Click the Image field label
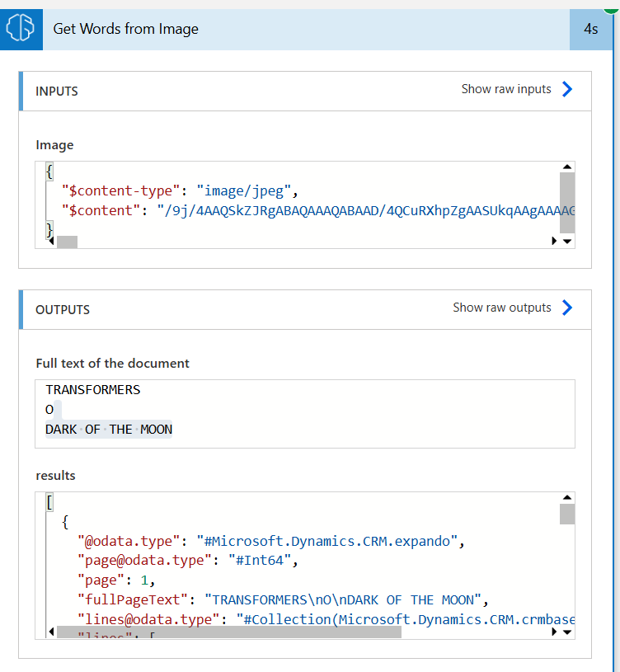This screenshot has width=620, height=672. pyautogui.click(x=55, y=145)
